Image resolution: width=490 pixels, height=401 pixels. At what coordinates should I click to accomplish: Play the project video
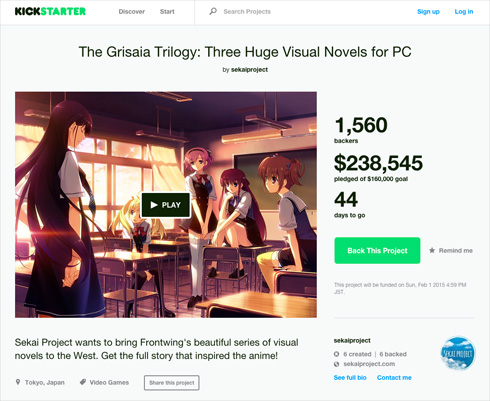(166, 205)
